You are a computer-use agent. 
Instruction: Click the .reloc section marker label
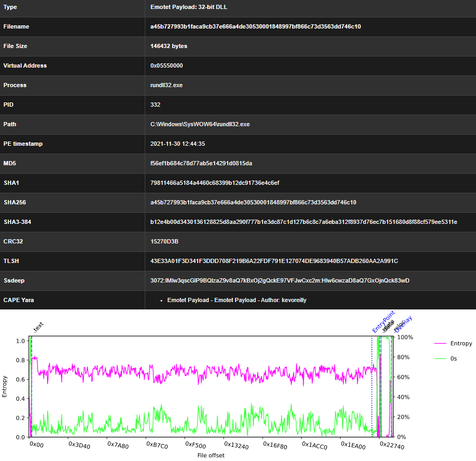396,328
